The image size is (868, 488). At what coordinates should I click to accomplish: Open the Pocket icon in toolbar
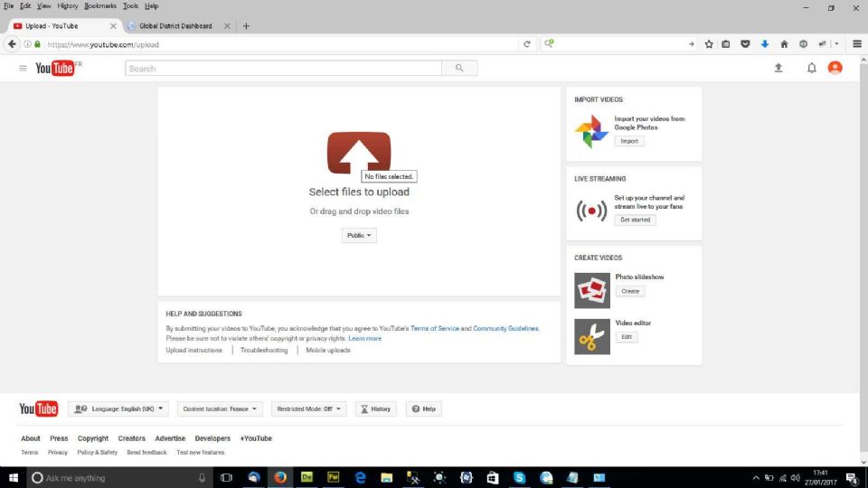pyautogui.click(x=745, y=44)
